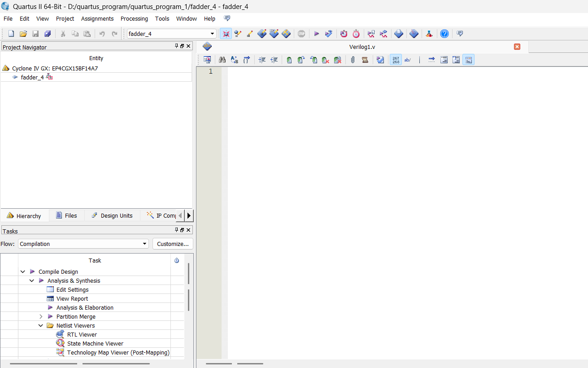Image resolution: width=588 pixels, height=368 pixels.
Task: Click the Save All icon
Action: point(48,34)
